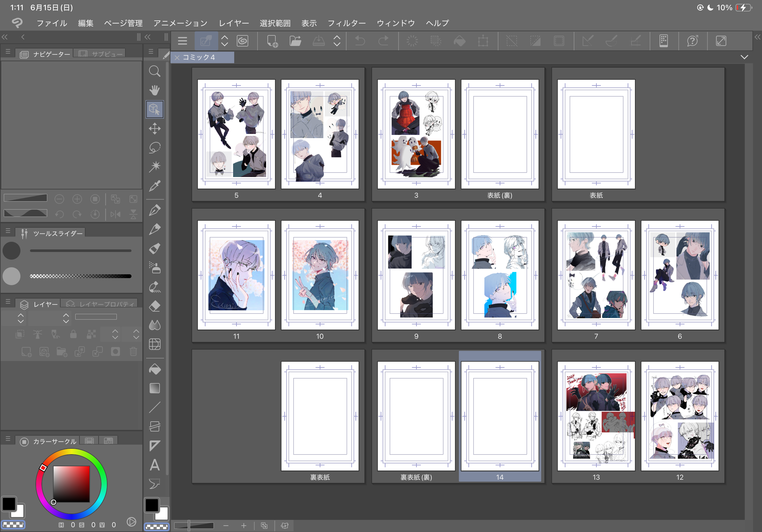Select the Hand move tool

coord(155,90)
